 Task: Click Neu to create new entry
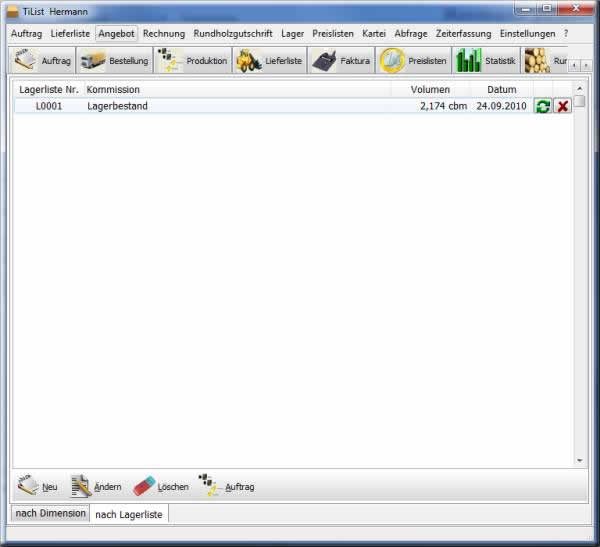38,486
